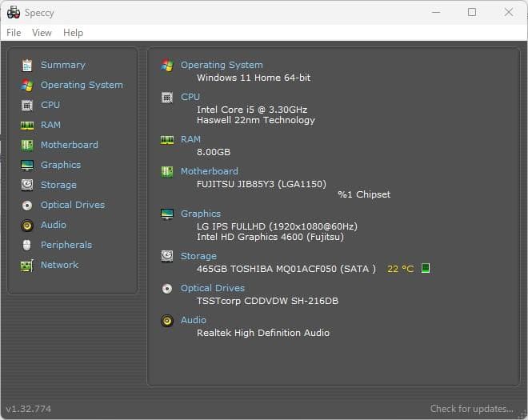The height and width of the screenshot is (420, 528).
Task: Click the Storage drive icon in sidebar
Action: click(27, 185)
